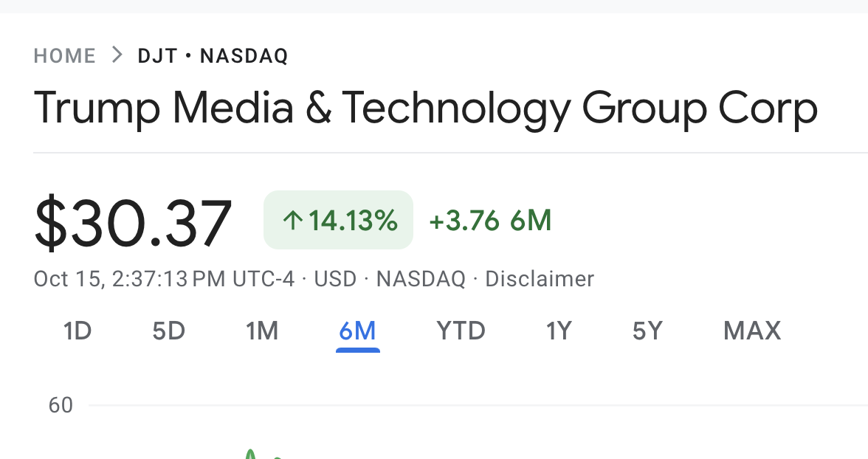This screenshot has width=868, height=459.
Task: Click the green up arrow icon
Action: pos(292,221)
